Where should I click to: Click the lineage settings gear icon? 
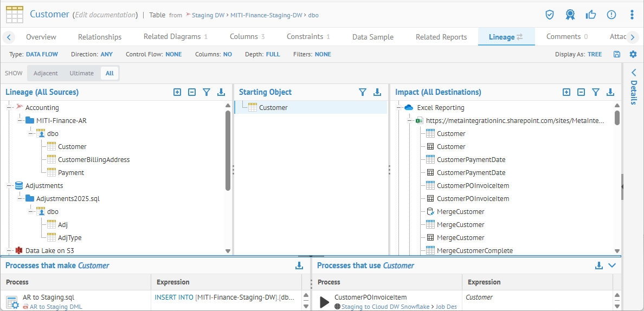point(633,54)
